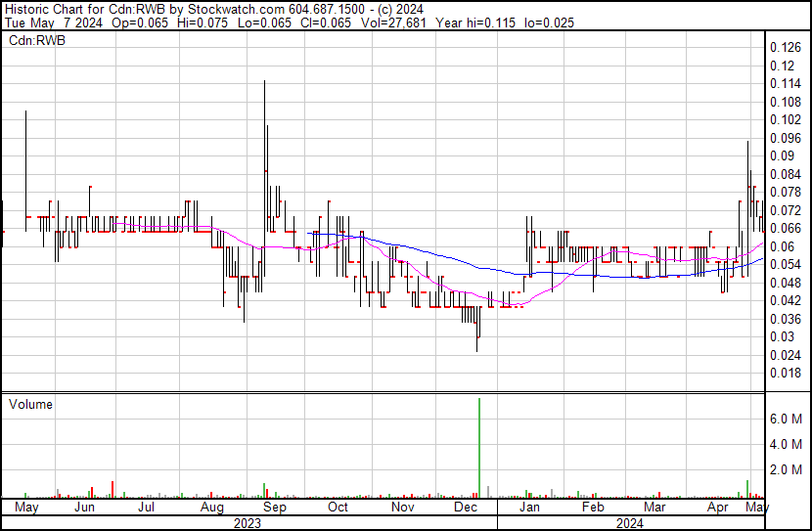812x531 pixels.
Task: Click the Volume panel label
Action: click(30, 404)
